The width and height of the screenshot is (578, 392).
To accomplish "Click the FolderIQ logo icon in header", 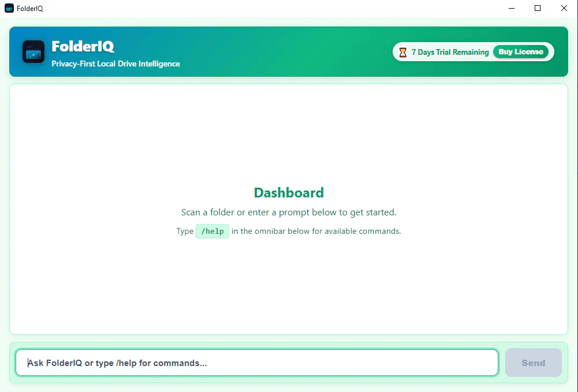I will click(33, 51).
